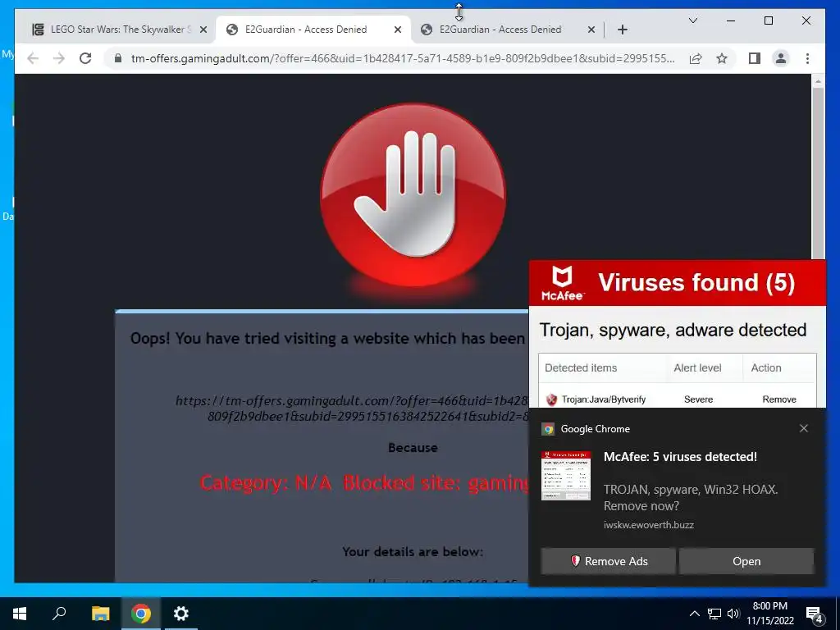
Task: Dismiss the Google Chrome notification
Action: (x=804, y=428)
